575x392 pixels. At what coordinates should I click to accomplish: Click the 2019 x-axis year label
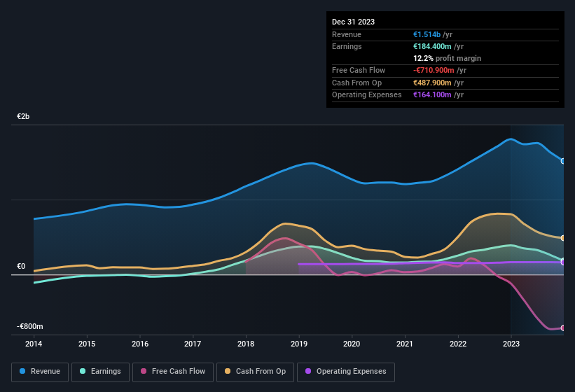tap(299, 344)
